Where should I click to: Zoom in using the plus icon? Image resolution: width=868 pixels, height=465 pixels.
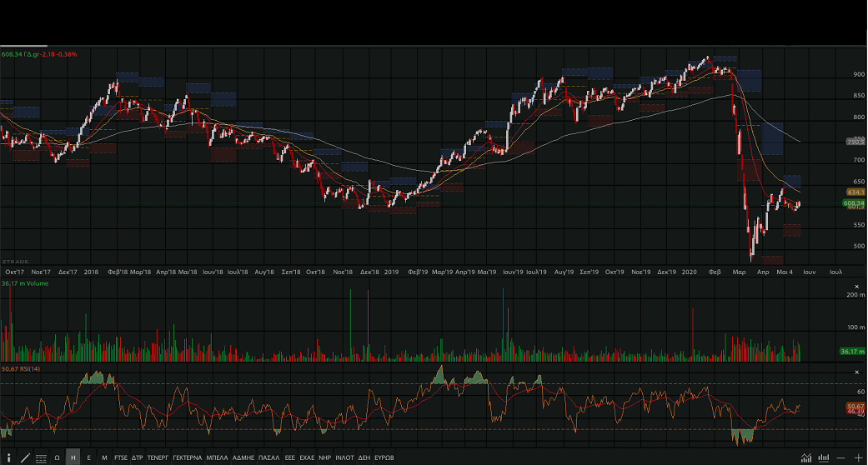coord(858,457)
